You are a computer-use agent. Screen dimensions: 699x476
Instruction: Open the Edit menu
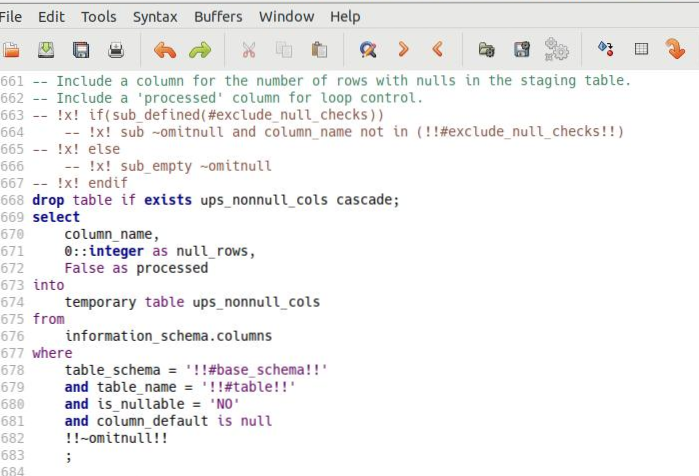point(51,17)
